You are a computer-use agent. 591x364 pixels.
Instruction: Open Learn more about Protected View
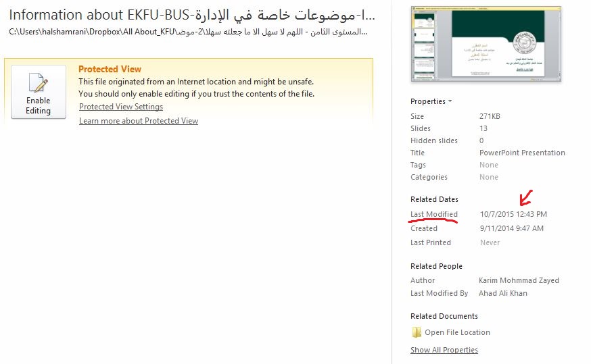139,121
